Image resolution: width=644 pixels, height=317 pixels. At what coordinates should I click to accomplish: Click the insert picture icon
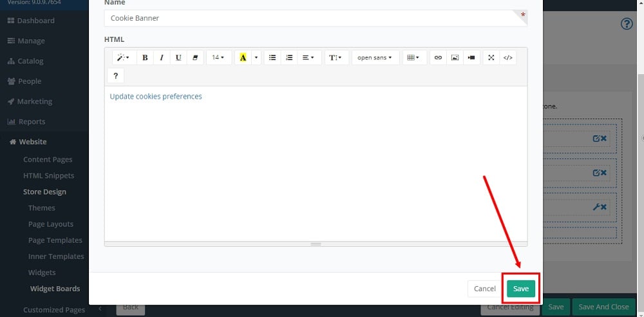tap(455, 57)
